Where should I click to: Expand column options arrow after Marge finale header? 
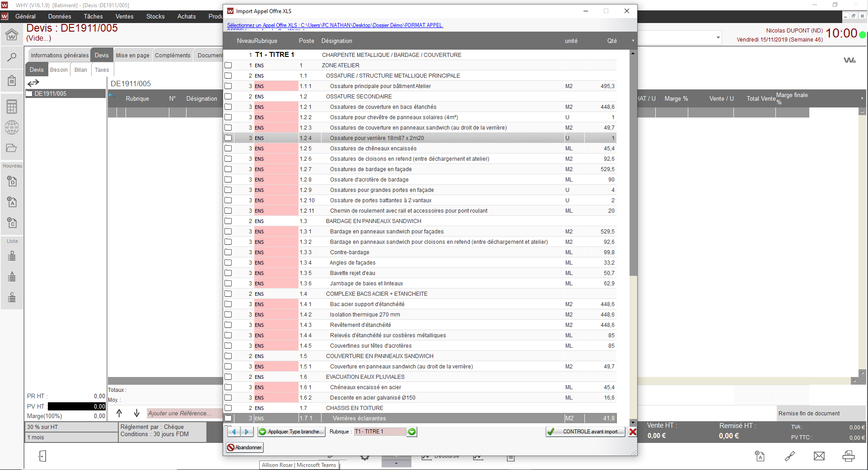pos(862,98)
